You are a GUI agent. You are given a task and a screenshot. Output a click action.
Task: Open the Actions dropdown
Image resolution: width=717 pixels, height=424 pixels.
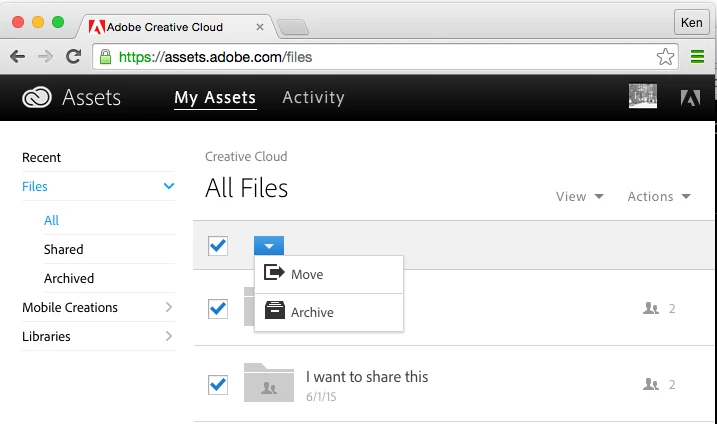[x=659, y=196]
